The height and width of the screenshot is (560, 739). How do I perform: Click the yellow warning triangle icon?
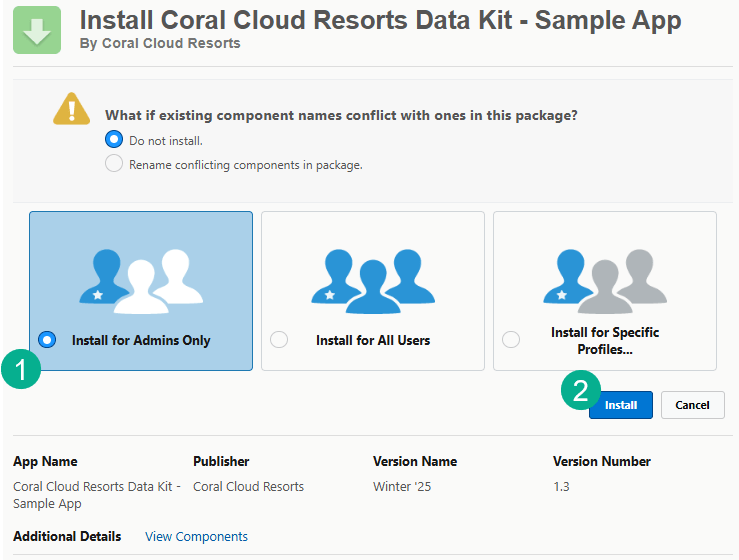[71, 109]
